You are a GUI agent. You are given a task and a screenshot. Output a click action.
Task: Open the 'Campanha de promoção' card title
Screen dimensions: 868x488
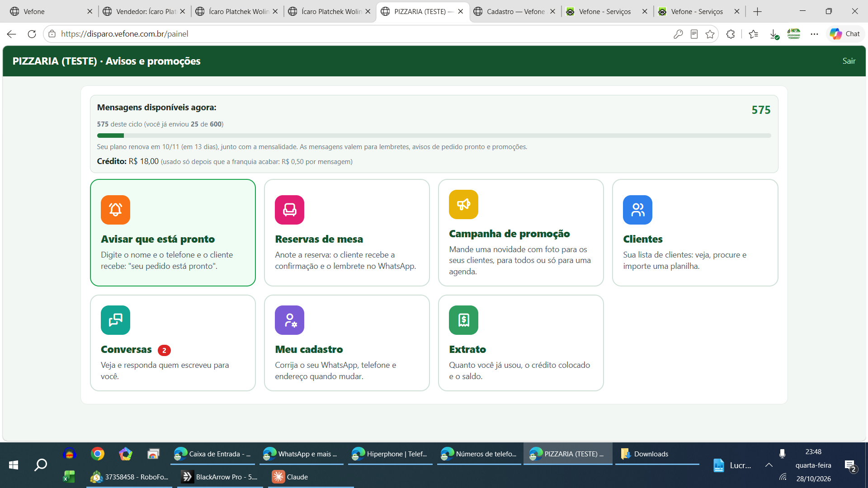coord(509,234)
